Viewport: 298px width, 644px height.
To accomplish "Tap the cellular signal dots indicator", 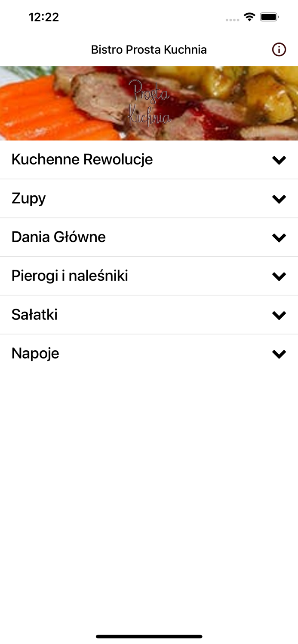I will point(232,20).
